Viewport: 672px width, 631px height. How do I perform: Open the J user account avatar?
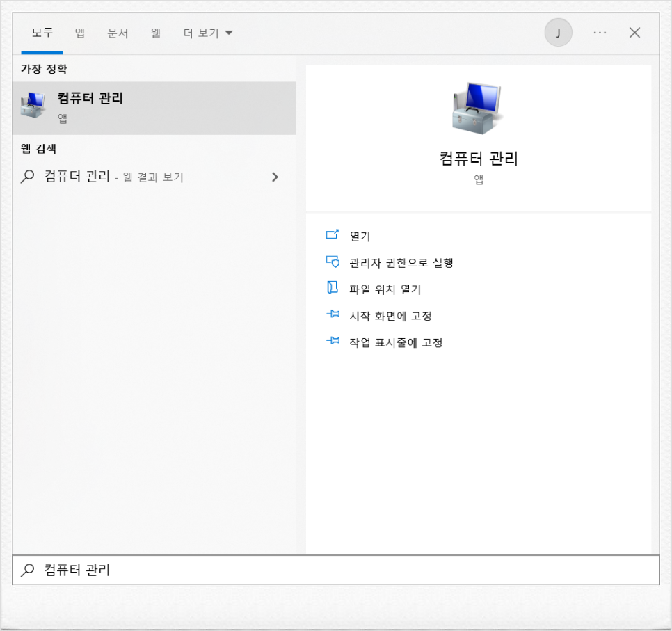[x=558, y=33]
